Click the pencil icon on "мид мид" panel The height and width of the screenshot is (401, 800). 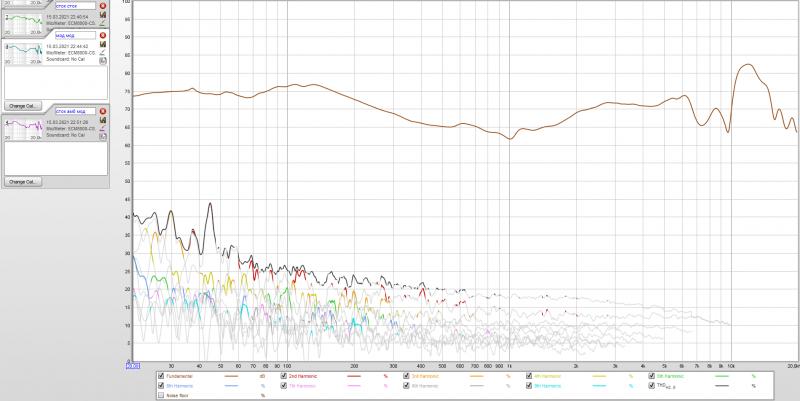[102, 53]
